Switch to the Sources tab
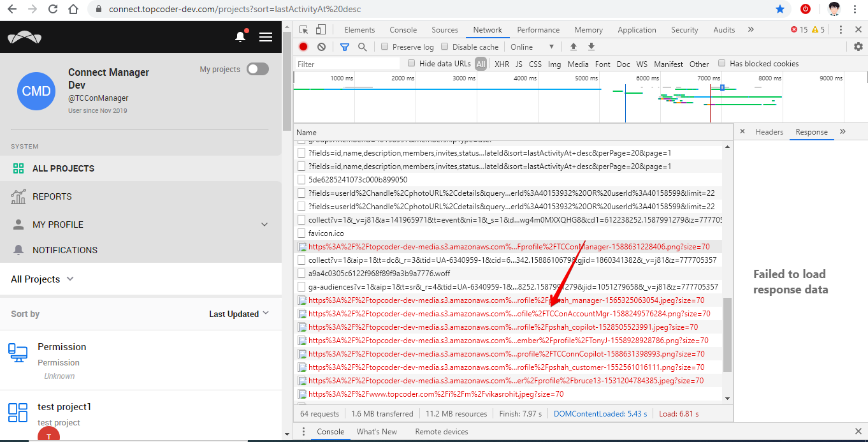 (x=445, y=29)
